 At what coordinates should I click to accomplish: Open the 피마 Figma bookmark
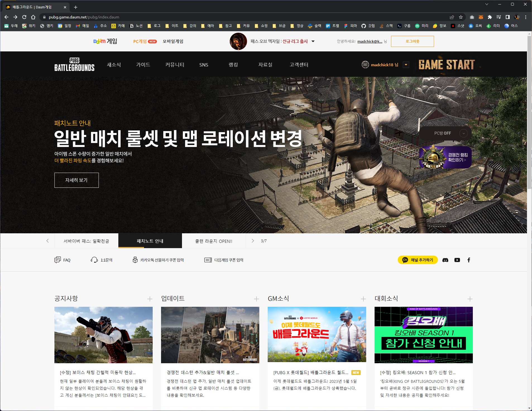(350, 26)
